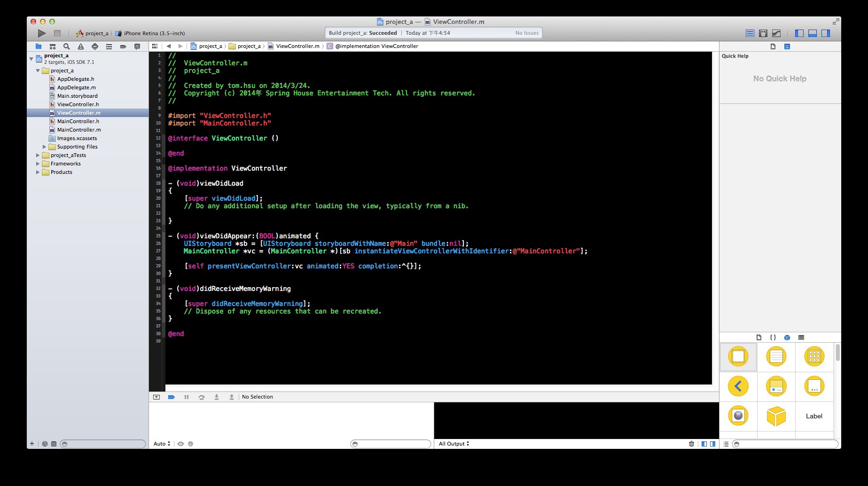Show the File inspector
Image resolution: width=868 pixels, height=486 pixels.
tap(773, 47)
